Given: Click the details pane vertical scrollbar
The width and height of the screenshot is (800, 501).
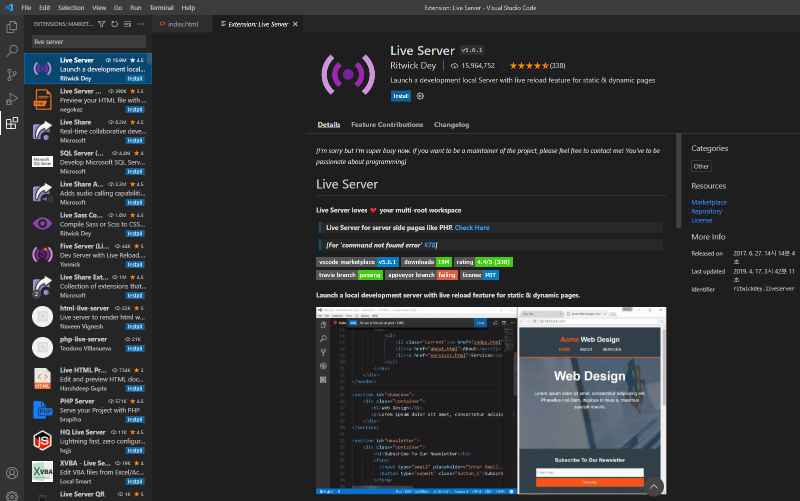Looking at the screenshot, I should point(679,181).
